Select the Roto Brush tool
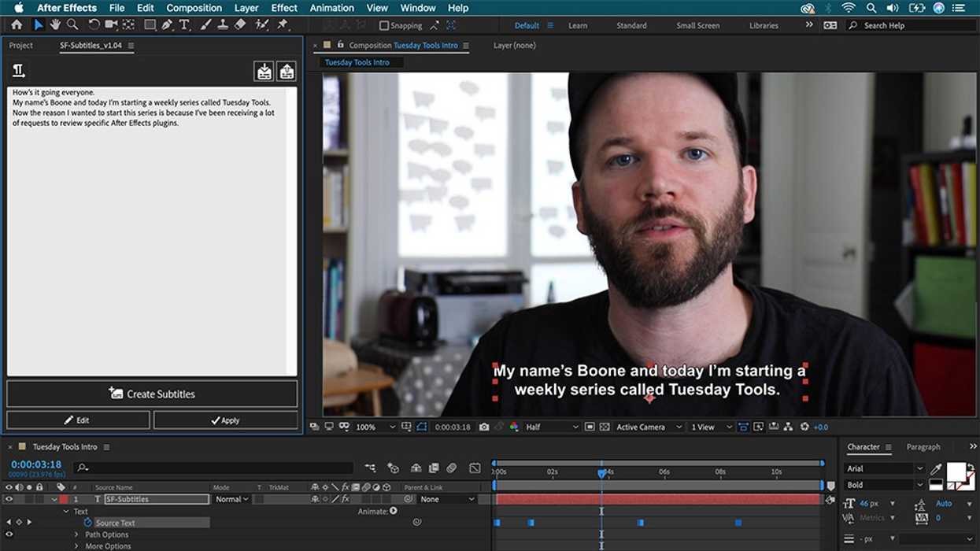980x551 pixels. click(x=262, y=25)
